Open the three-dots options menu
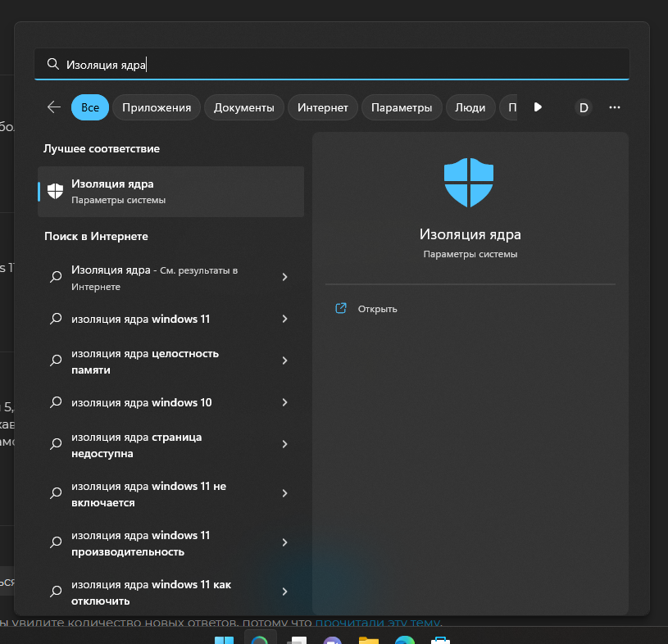This screenshot has width=668, height=644. point(615,107)
